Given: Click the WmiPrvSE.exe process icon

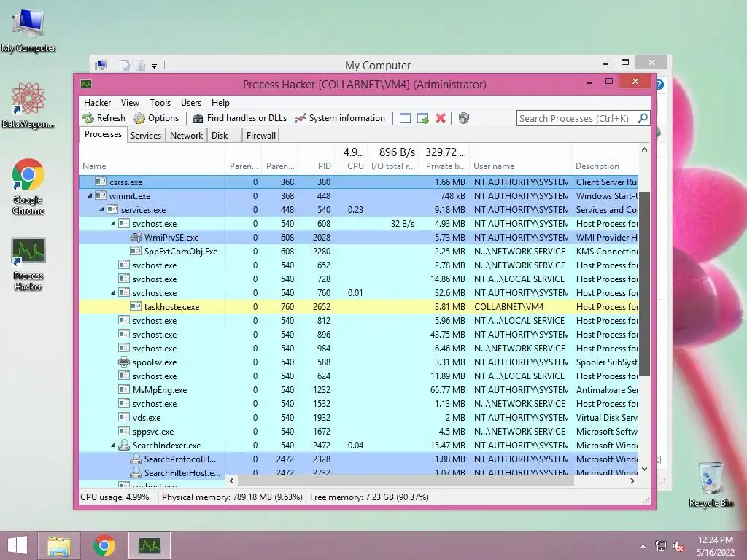Looking at the screenshot, I should (136, 237).
